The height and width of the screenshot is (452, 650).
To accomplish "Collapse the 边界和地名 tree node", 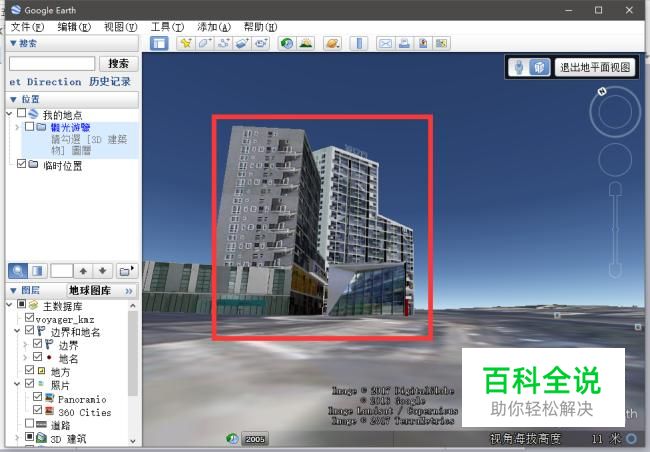I will coord(17,331).
